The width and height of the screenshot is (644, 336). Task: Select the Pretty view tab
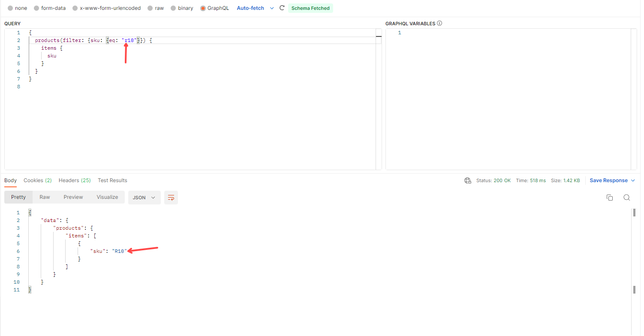[18, 197]
